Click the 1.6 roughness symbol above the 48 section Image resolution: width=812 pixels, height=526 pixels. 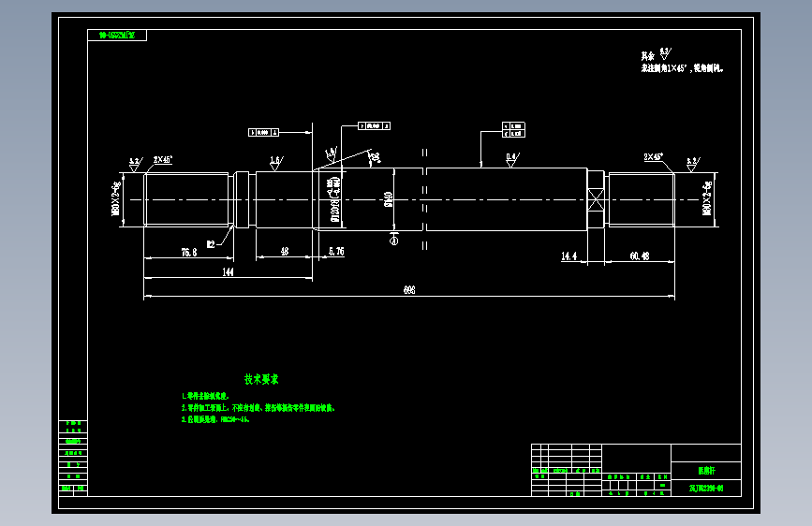[x=276, y=163]
